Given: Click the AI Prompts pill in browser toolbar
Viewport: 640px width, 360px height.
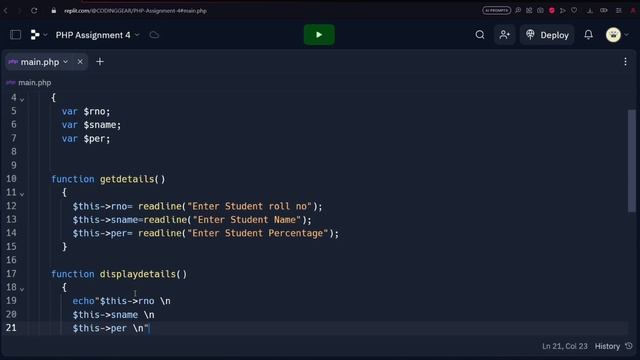Looking at the screenshot, I should 496,10.
